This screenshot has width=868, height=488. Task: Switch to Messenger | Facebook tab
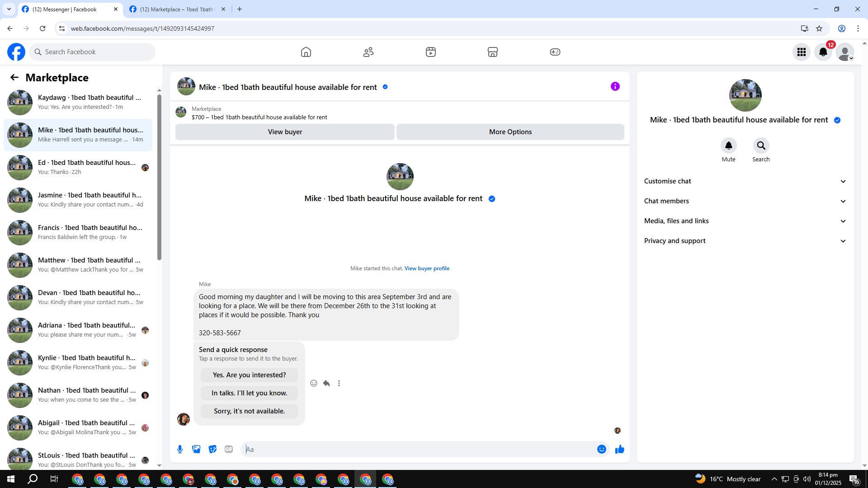pyautogui.click(x=70, y=9)
